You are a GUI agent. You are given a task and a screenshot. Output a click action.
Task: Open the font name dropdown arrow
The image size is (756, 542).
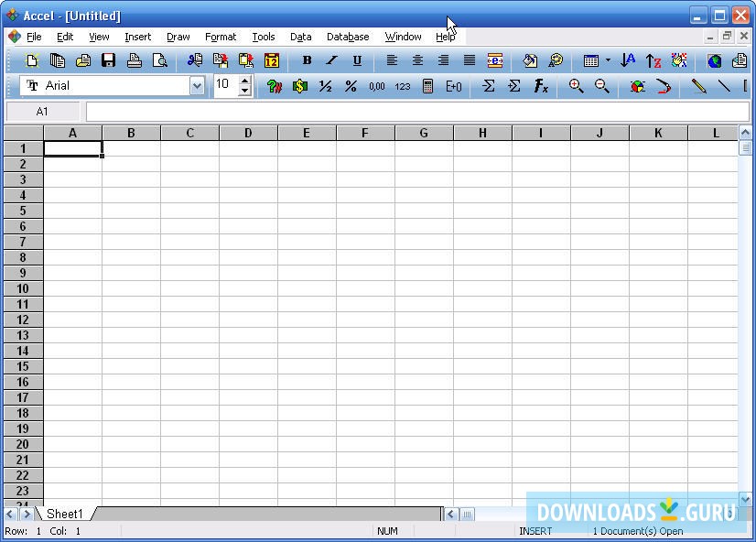197,86
